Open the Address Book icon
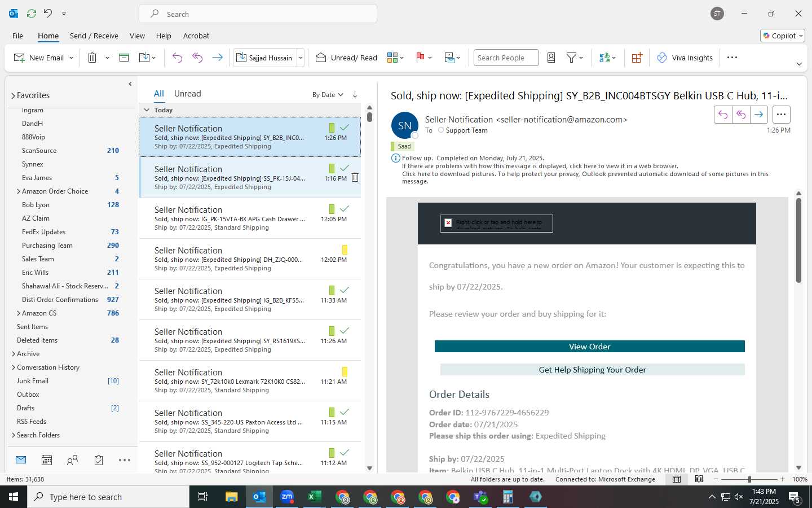 pos(551,58)
